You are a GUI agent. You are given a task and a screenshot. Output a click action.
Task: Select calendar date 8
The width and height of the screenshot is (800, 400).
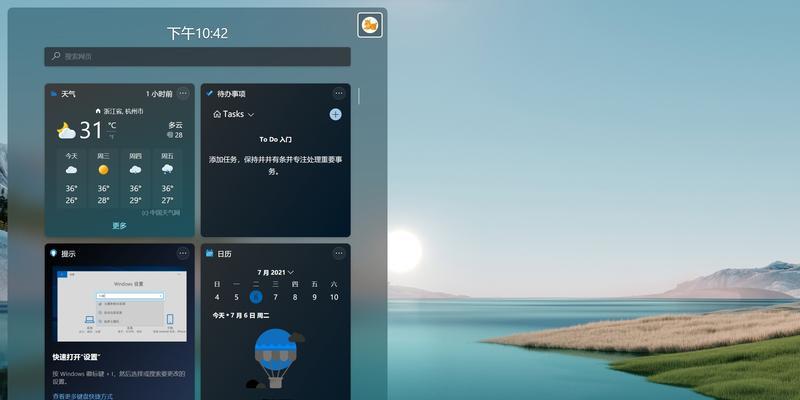tap(295, 297)
